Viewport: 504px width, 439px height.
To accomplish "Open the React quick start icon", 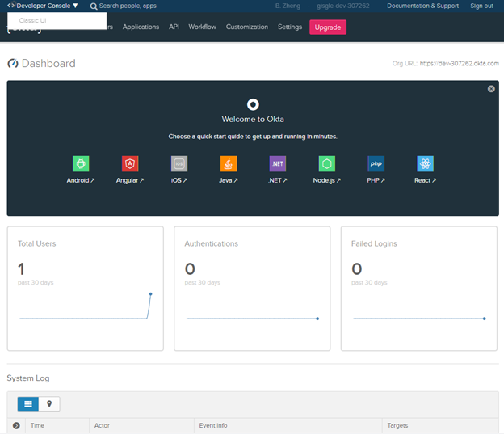I will tap(425, 164).
